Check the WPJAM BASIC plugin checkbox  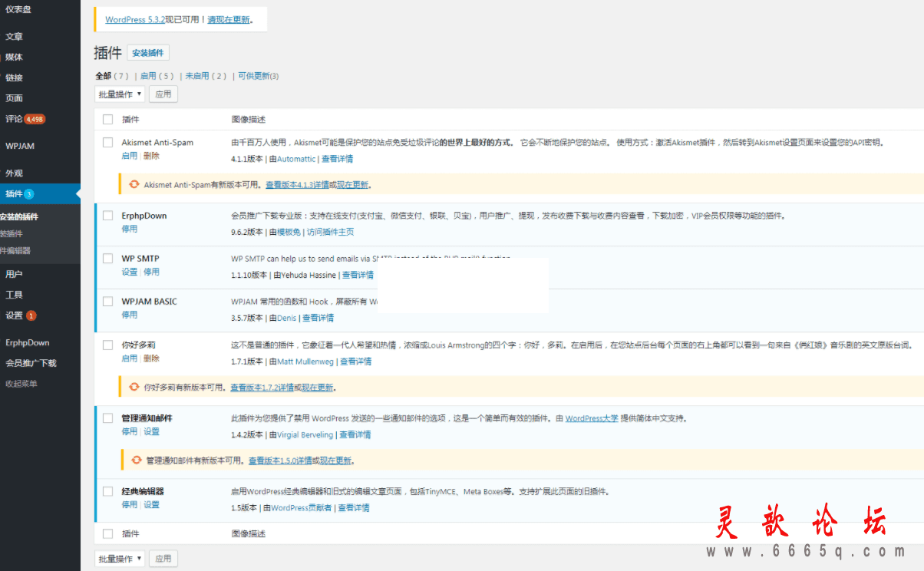pyautogui.click(x=107, y=302)
